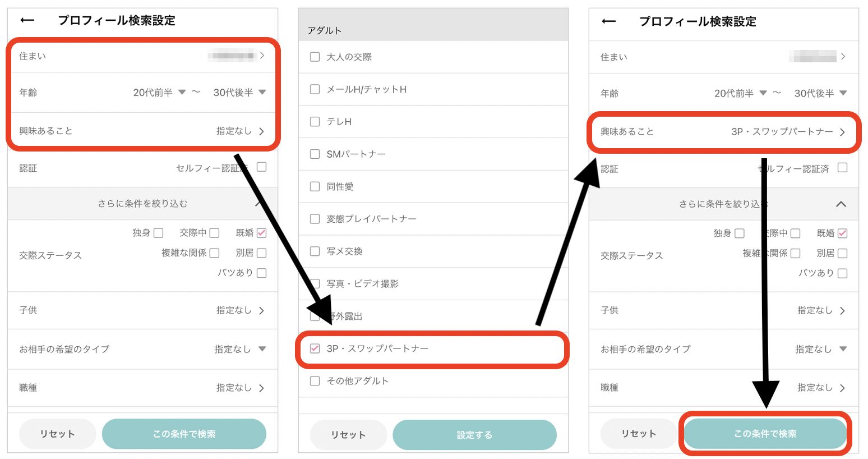Viewport: 868px width, 459px height.
Task: Click リセット beside the 設定する button
Action: point(348,435)
